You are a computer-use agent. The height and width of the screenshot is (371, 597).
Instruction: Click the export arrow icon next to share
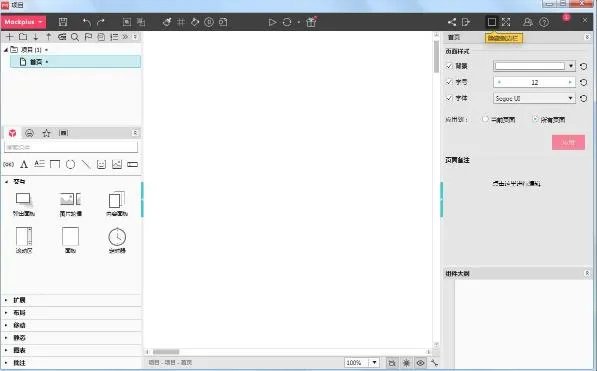coord(466,22)
